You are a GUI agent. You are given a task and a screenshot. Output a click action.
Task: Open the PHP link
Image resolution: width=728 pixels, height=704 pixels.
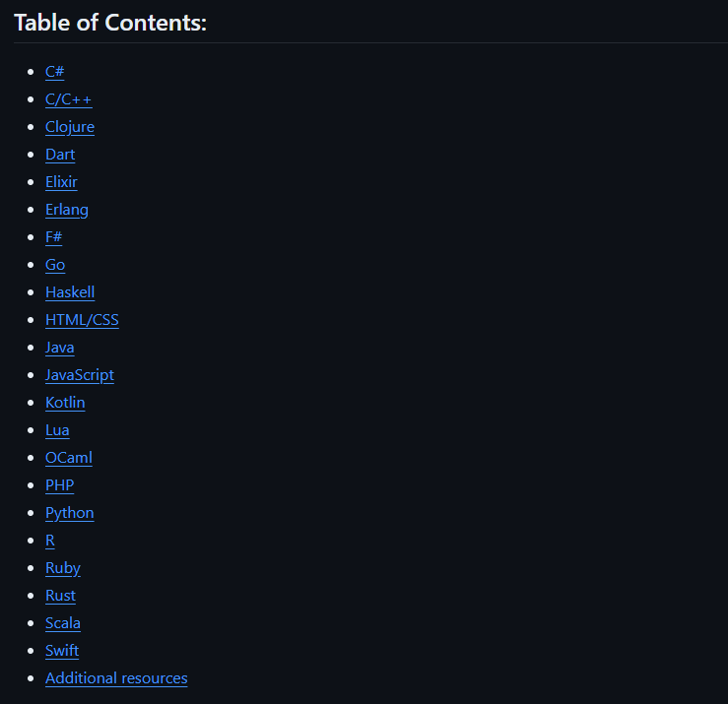(x=60, y=485)
